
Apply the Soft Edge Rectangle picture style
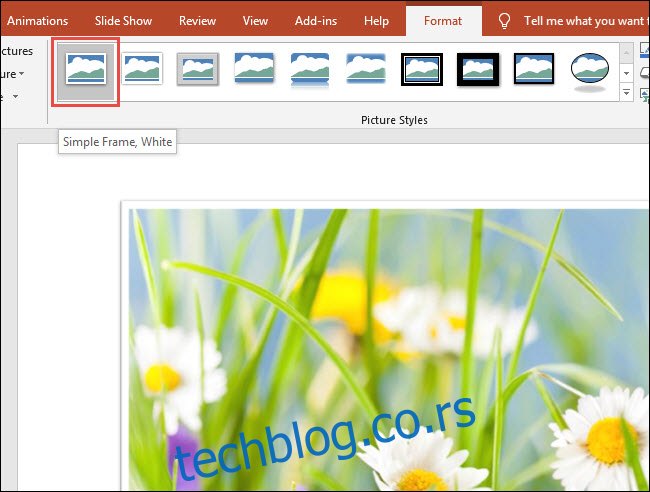[366, 69]
